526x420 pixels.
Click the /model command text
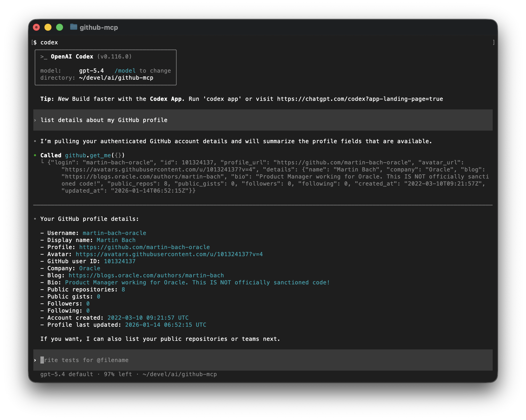pos(125,71)
